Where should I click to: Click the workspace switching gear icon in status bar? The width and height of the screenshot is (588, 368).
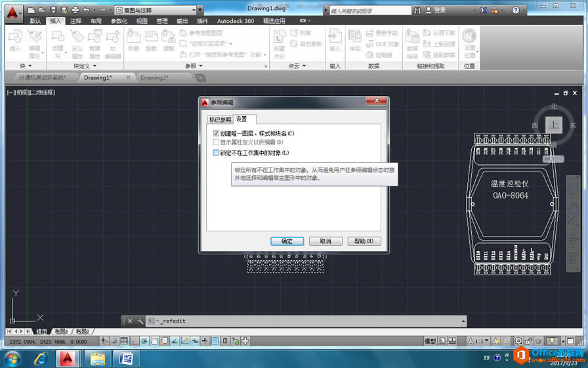pos(518,341)
